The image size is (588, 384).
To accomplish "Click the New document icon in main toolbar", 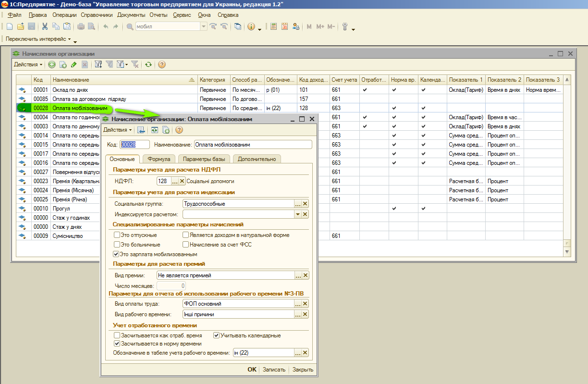I will coord(9,27).
